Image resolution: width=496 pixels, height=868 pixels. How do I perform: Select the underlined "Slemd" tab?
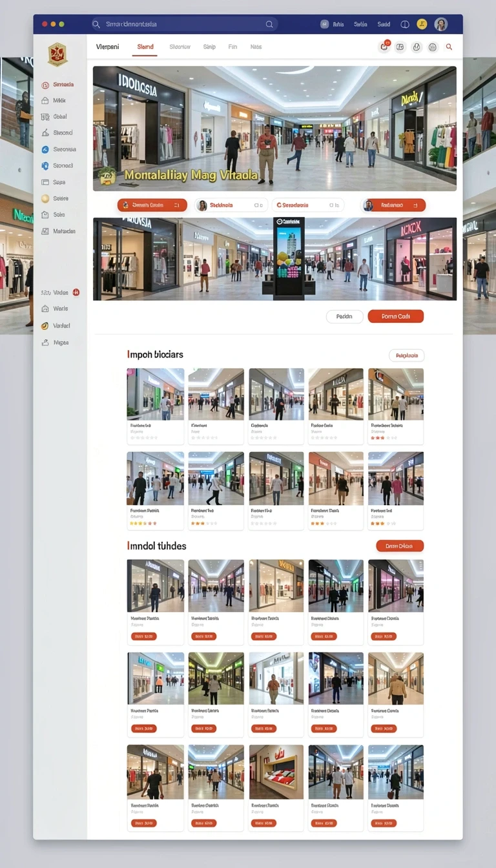[145, 46]
